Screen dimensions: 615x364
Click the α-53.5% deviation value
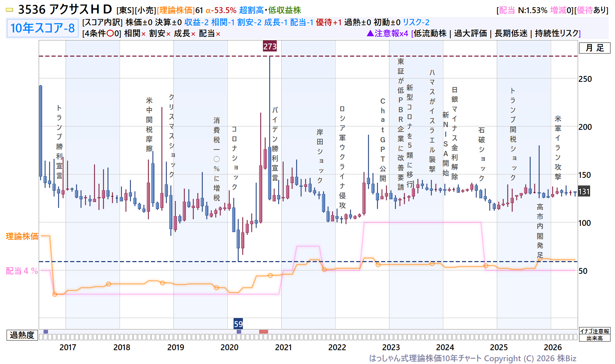pos(221,10)
